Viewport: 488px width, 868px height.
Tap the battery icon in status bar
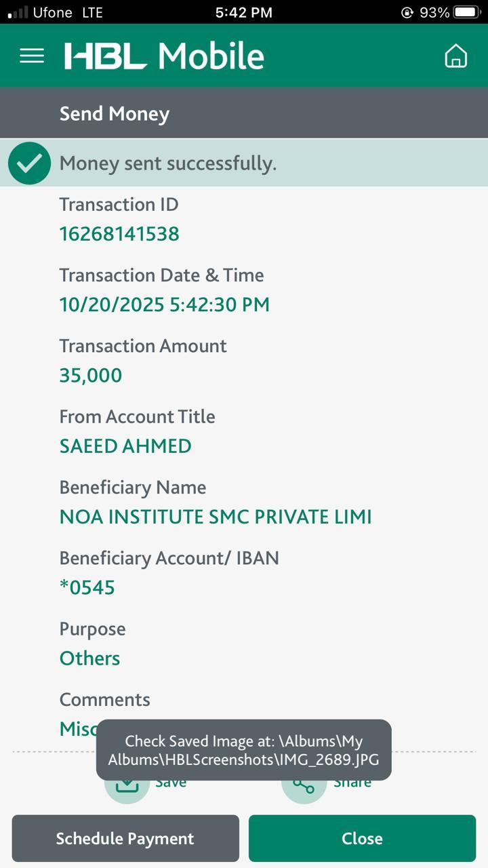[467, 12]
